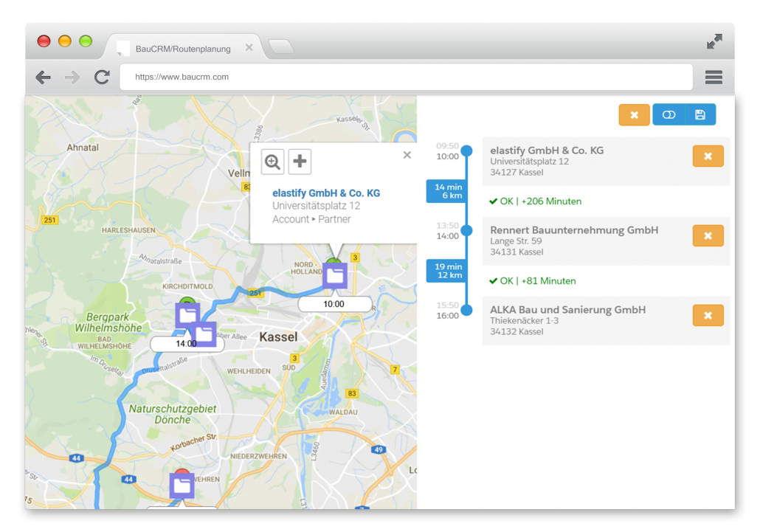Open the browser menu icon top right
Screen dimensions: 760x532
[713, 77]
